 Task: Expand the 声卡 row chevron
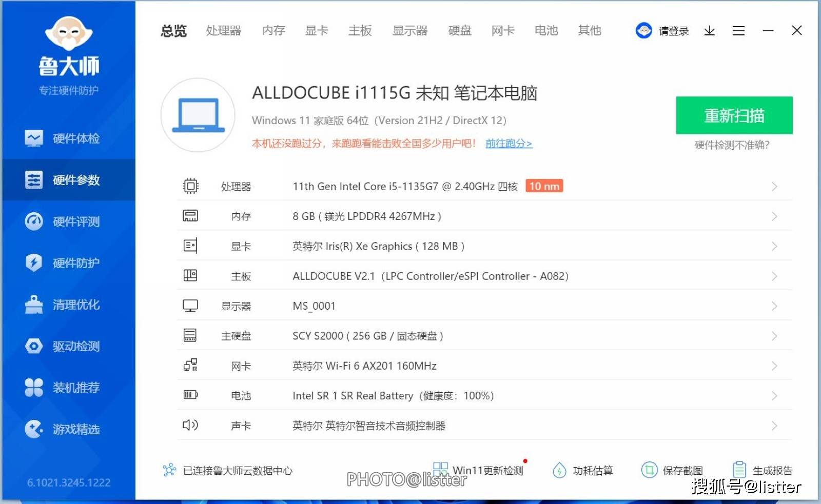click(x=774, y=426)
